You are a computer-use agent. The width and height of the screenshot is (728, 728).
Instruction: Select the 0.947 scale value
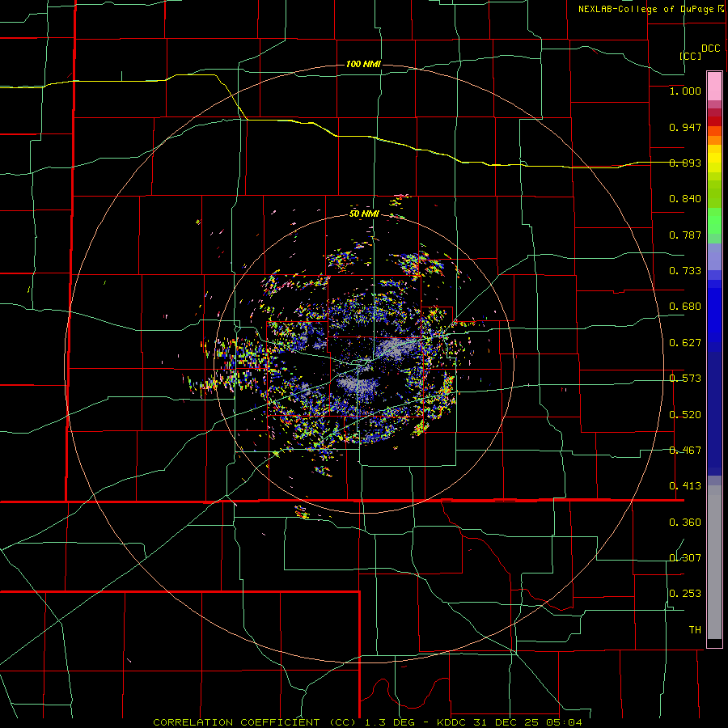coord(685,127)
